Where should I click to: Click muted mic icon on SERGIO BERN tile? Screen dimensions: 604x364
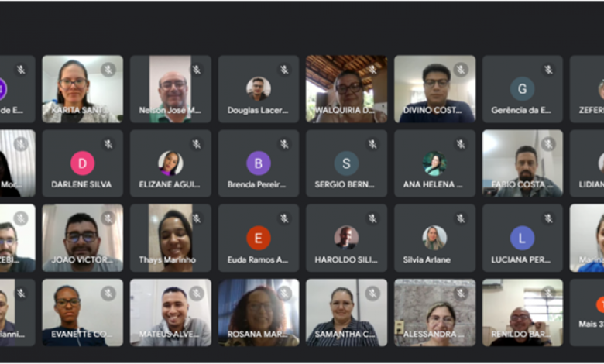[372, 144]
